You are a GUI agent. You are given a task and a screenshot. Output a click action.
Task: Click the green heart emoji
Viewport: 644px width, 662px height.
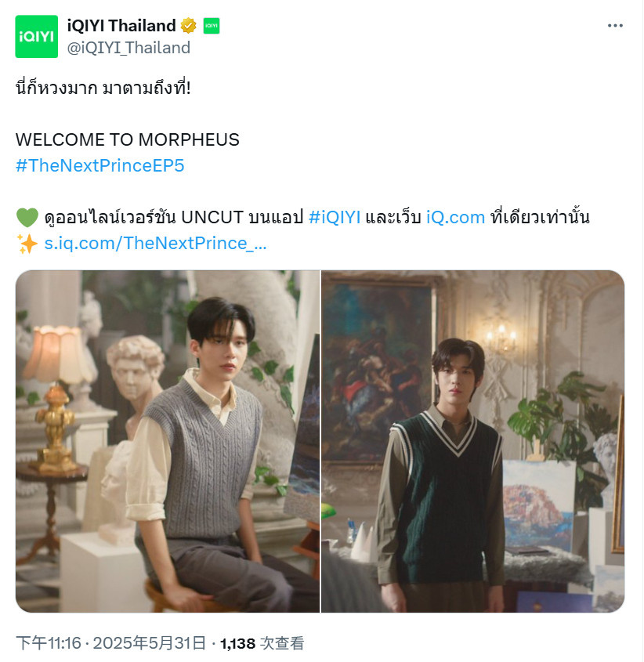coord(27,218)
